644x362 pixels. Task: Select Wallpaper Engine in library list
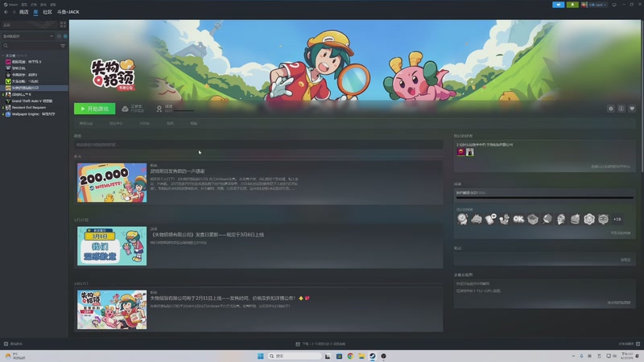pos(33,114)
